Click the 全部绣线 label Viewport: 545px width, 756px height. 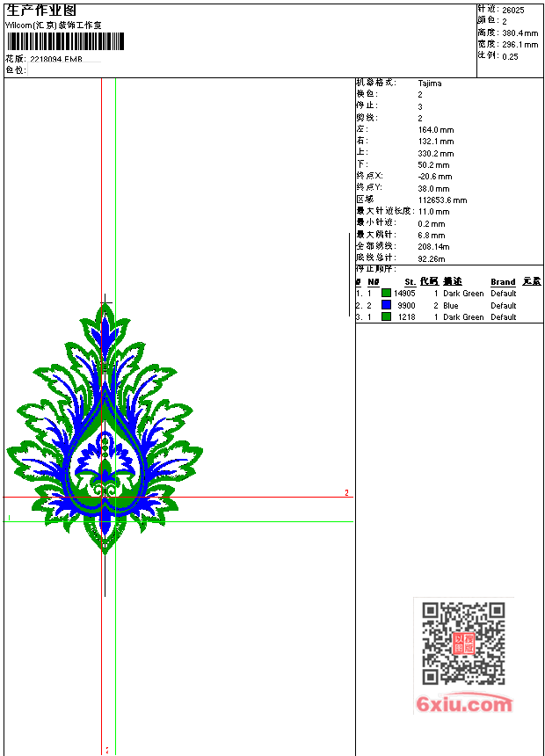point(376,246)
